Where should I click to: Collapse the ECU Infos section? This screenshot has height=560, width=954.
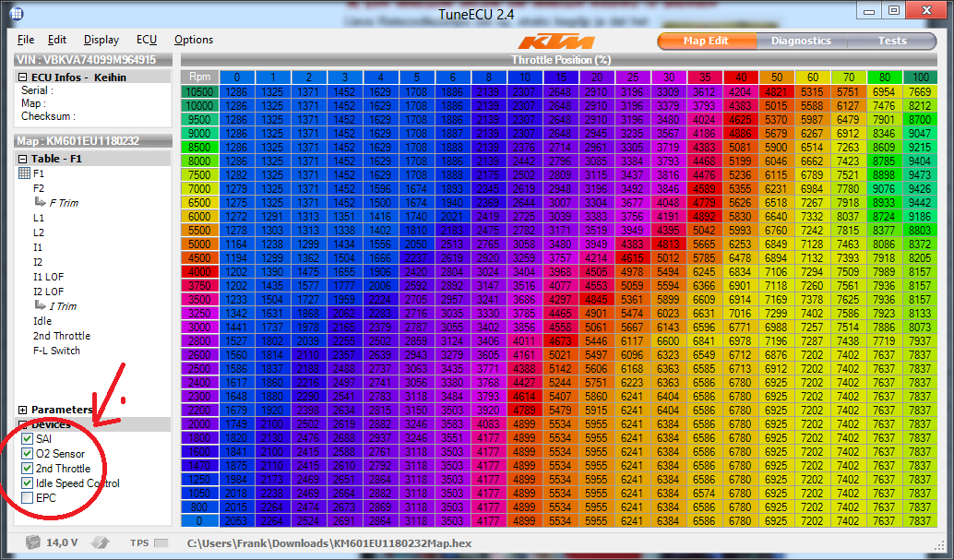coord(23,77)
